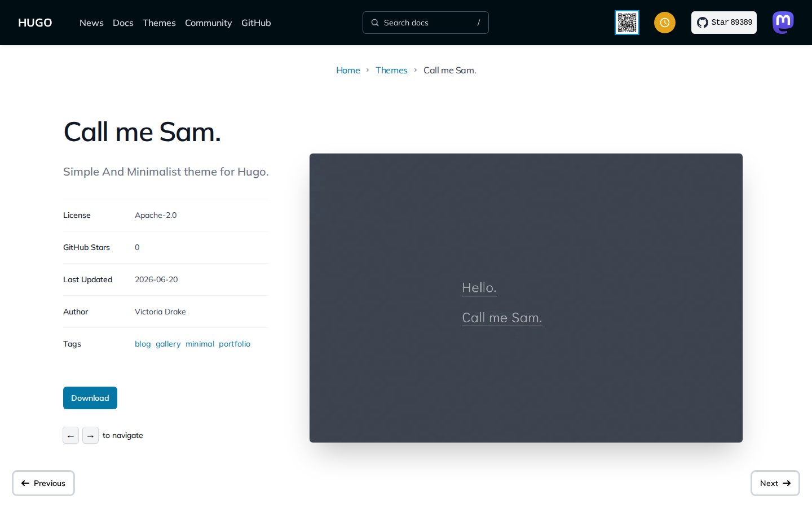Screen dimensions: 812x508
Task: Filter by the minimal tag
Action: pyautogui.click(x=200, y=344)
